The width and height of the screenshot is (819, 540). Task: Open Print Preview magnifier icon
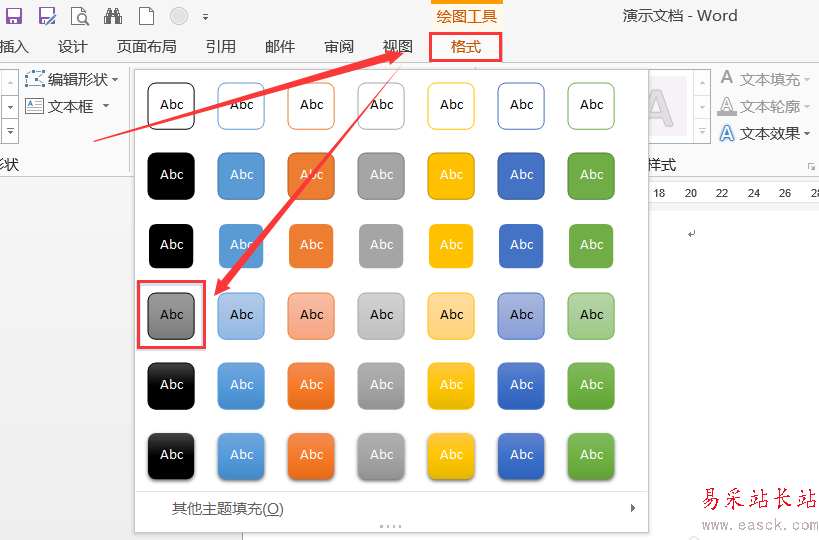coord(80,17)
